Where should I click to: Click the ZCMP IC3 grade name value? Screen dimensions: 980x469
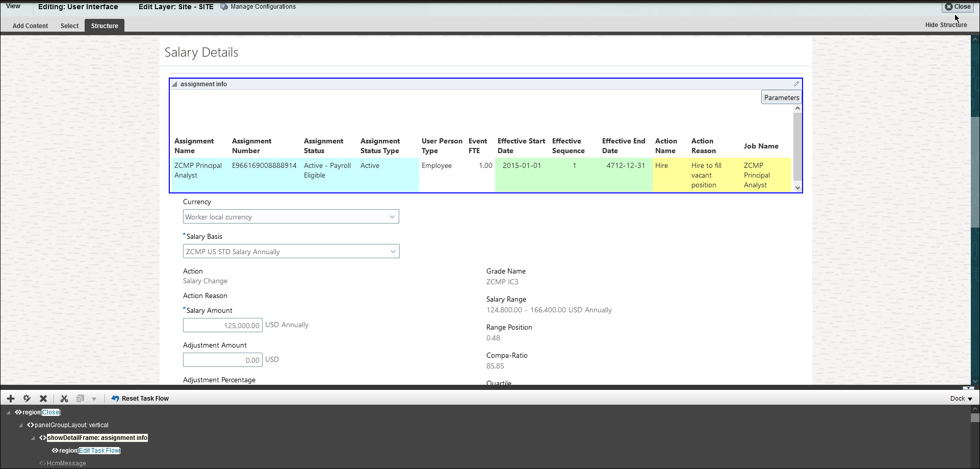pos(502,282)
